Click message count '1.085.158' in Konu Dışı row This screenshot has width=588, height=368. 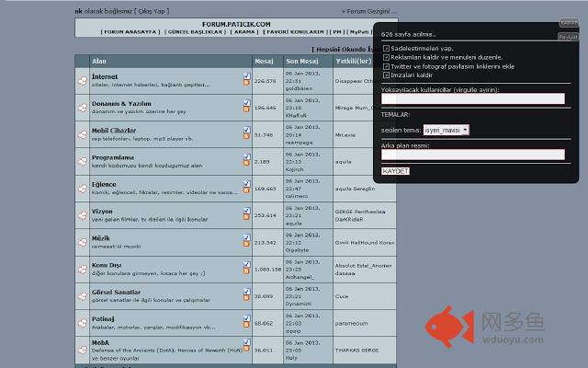click(x=267, y=270)
